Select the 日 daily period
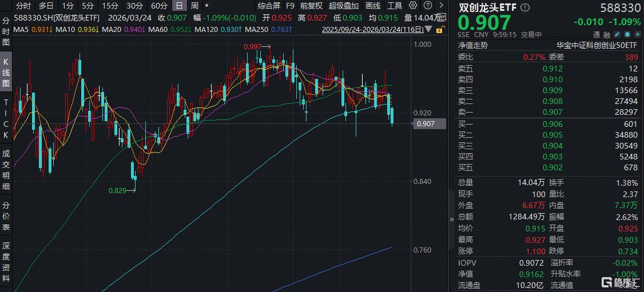The image size is (644, 292). 178,6
